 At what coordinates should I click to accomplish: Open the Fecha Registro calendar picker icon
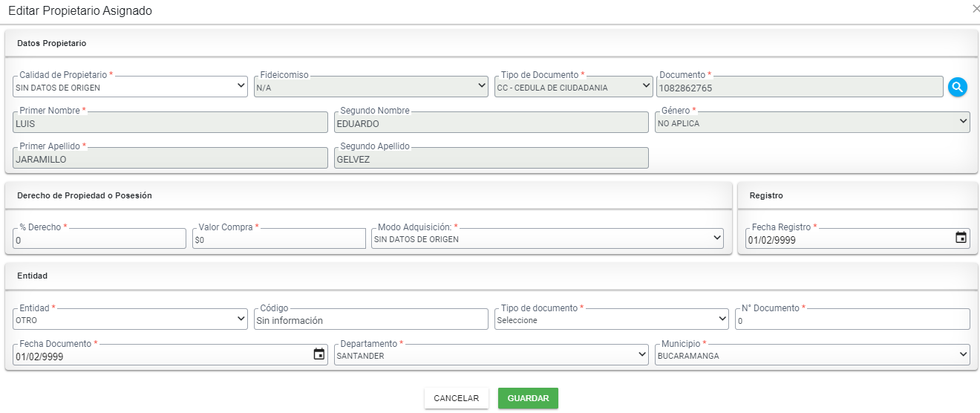coord(961,238)
